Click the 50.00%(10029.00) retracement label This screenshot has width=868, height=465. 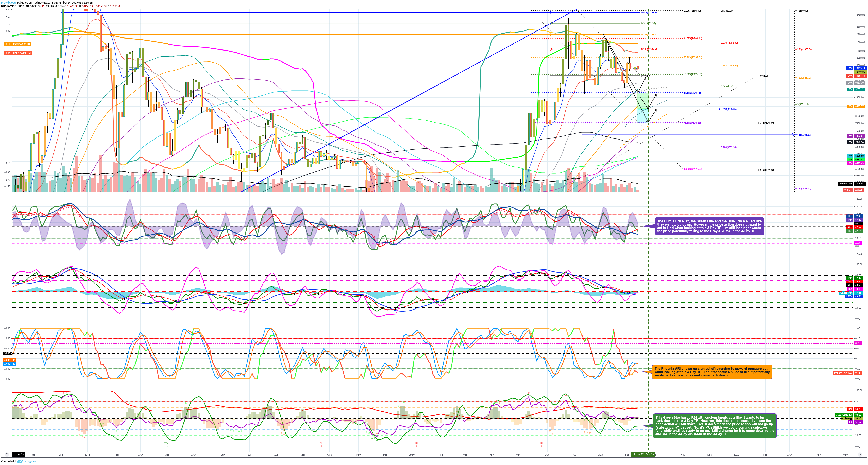[692, 74]
